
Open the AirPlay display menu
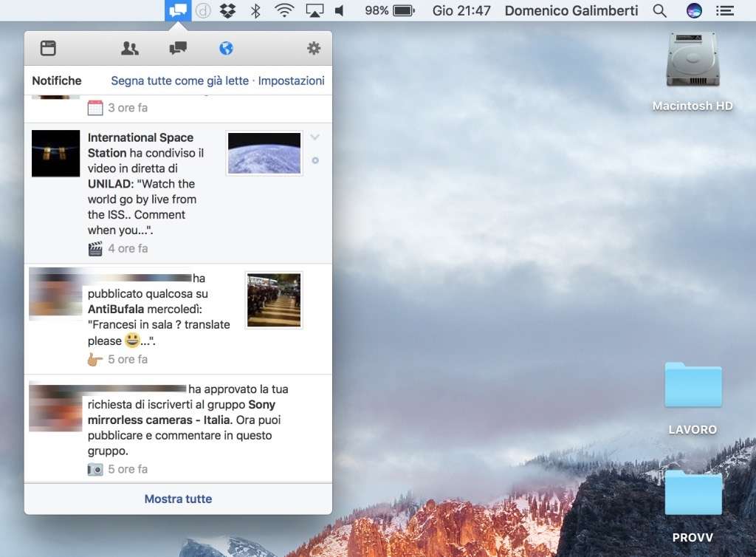point(315,10)
